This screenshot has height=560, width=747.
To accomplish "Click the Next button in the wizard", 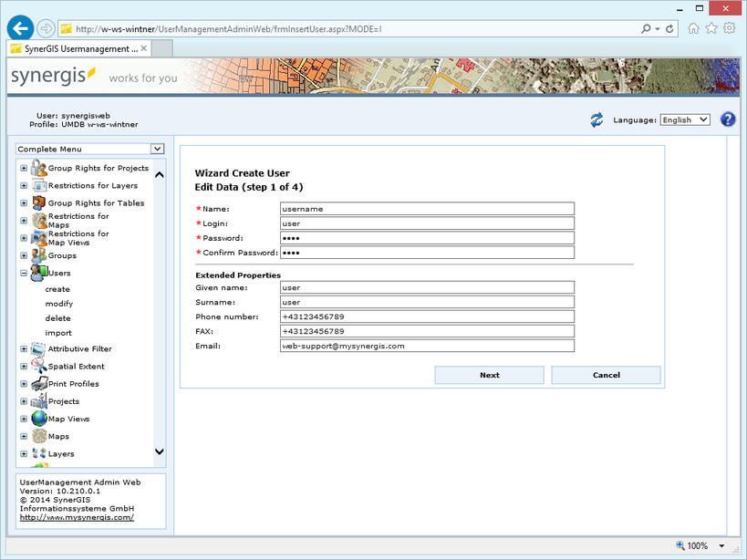I will pyautogui.click(x=489, y=375).
